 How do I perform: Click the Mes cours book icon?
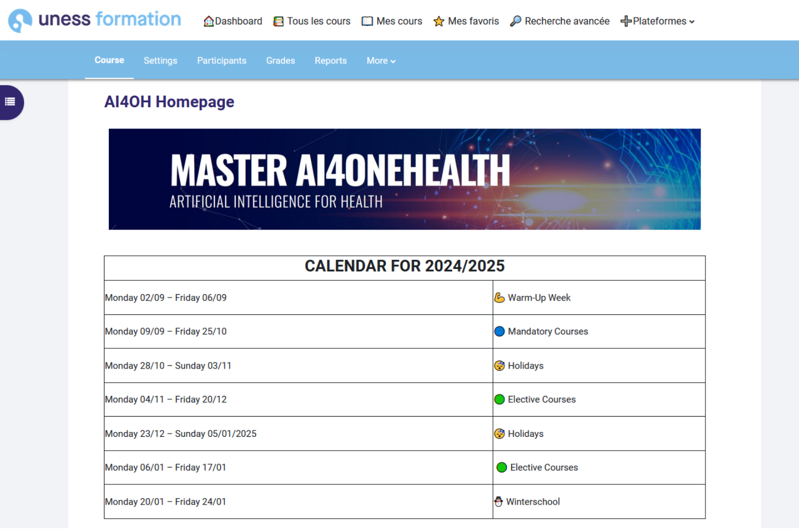(367, 21)
